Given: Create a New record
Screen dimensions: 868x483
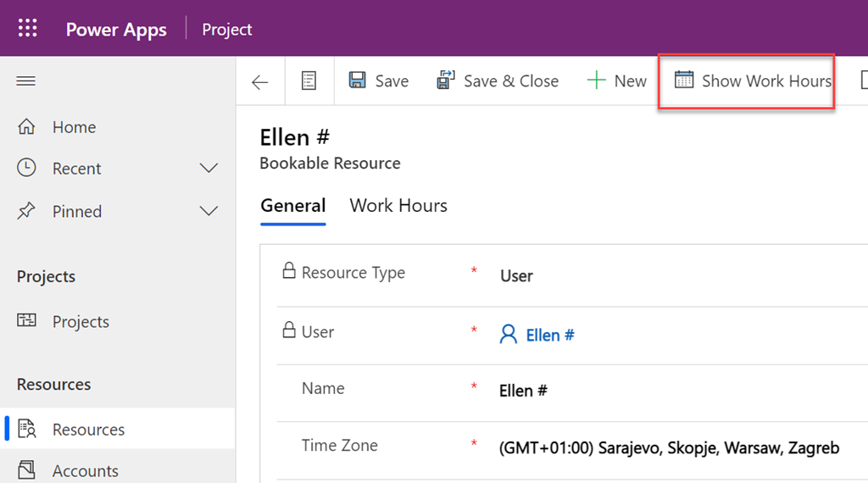Looking at the screenshot, I should click(x=617, y=81).
